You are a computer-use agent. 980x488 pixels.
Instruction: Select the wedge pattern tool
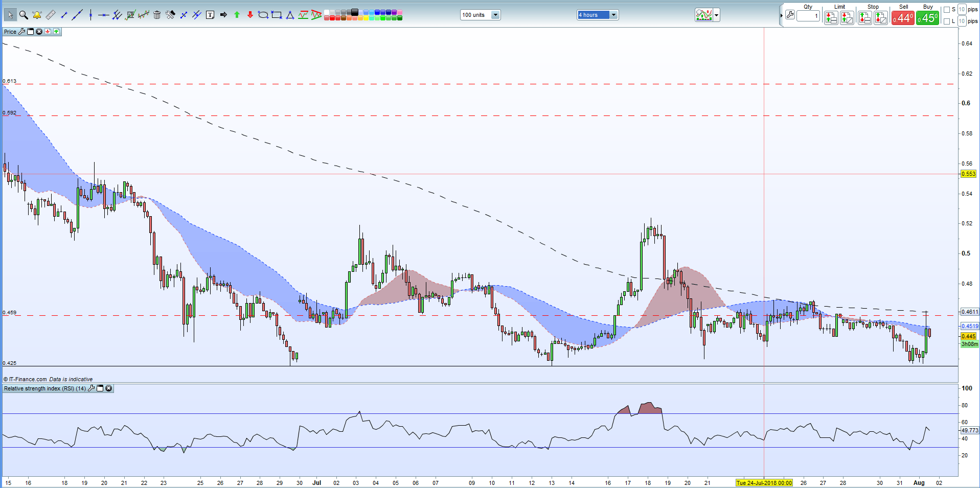click(x=316, y=15)
